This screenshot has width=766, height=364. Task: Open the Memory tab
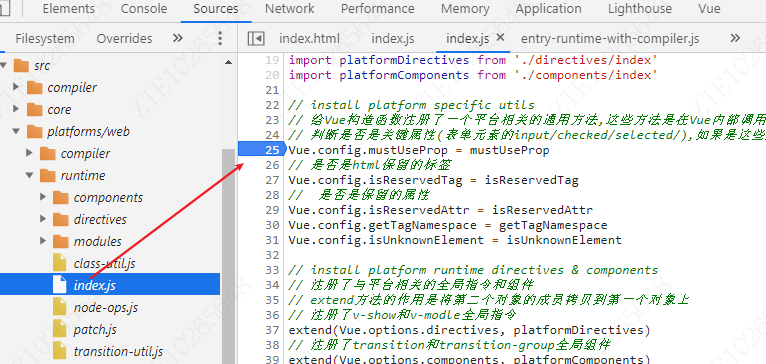click(465, 9)
